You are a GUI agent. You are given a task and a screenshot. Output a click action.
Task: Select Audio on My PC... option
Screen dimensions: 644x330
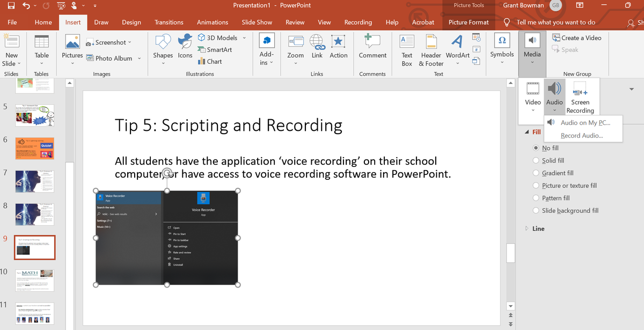click(585, 122)
